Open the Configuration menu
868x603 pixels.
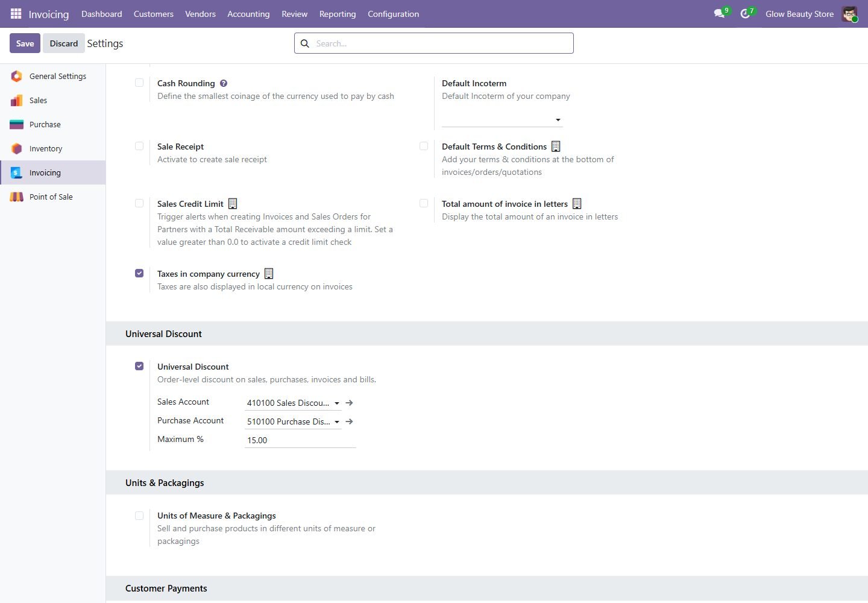[393, 14]
